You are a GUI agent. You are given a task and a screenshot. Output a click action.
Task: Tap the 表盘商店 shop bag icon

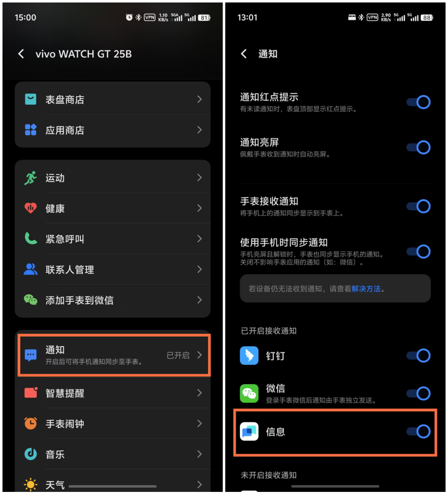(x=31, y=99)
